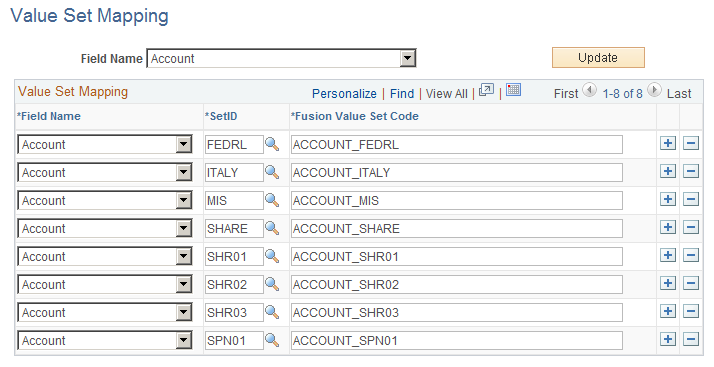Delete the ACCOUNT_SHARE row
Viewport: 714px width, 367px height.
(x=691, y=227)
